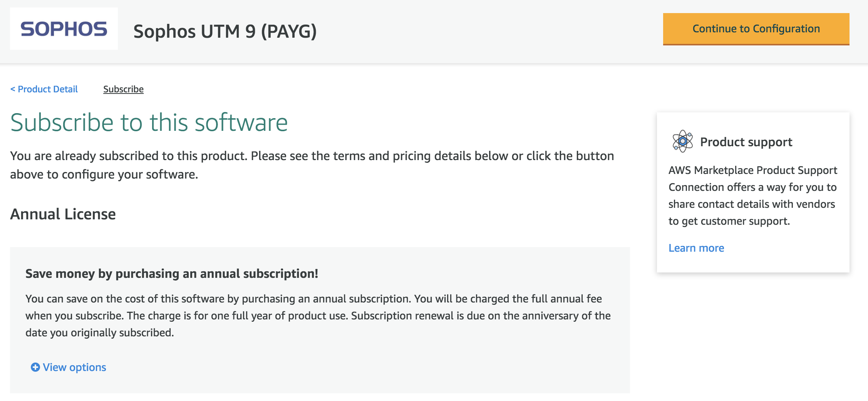Click the Annual License heading
This screenshot has height=401, width=868.
(63, 214)
